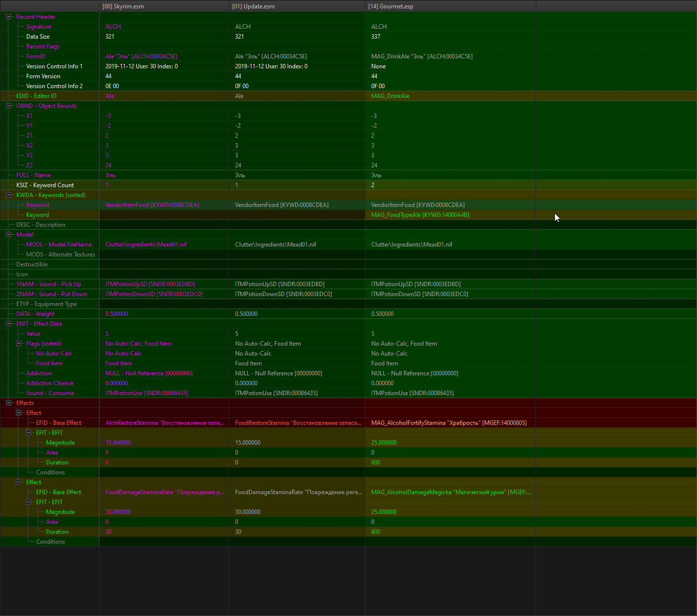Click MAG_AlcoholFortifyStamina base effect cell
This screenshot has width=697, height=616.
pos(448,423)
